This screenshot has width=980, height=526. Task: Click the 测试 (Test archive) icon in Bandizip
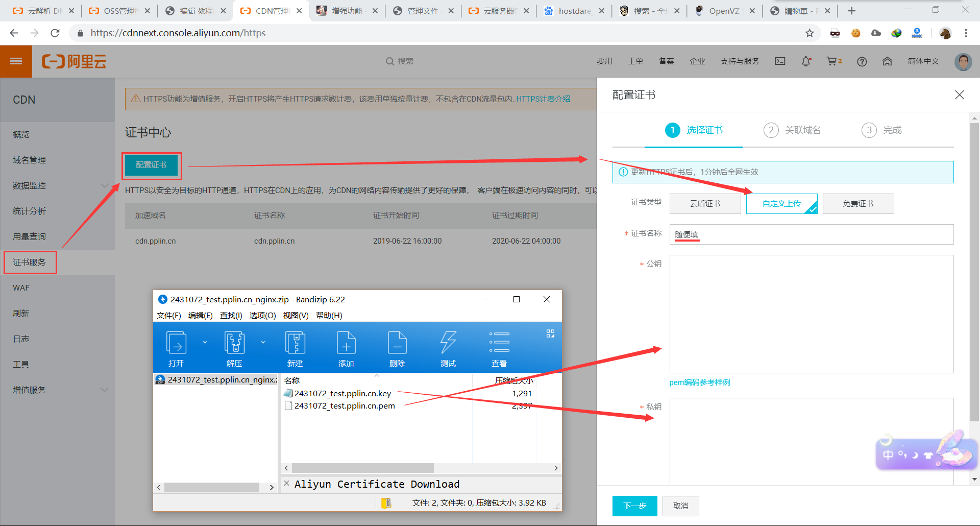point(448,348)
